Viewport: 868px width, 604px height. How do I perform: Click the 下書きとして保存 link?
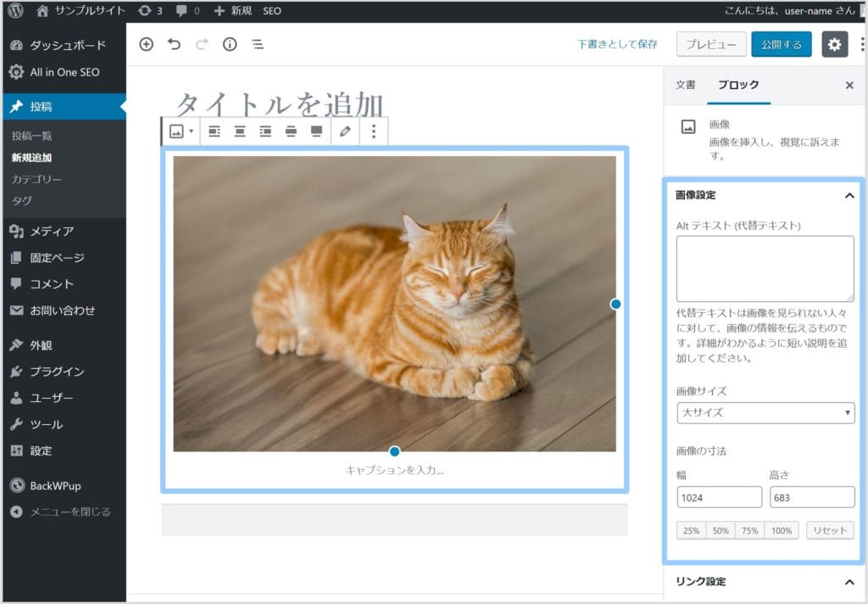coord(617,45)
